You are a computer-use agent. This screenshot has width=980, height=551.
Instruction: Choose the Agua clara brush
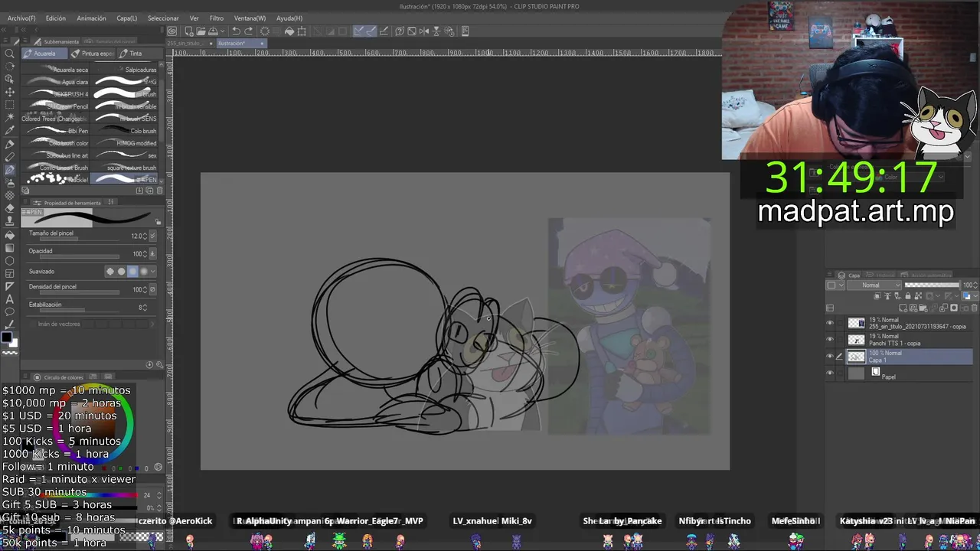pyautogui.click(x=56, y=82)
